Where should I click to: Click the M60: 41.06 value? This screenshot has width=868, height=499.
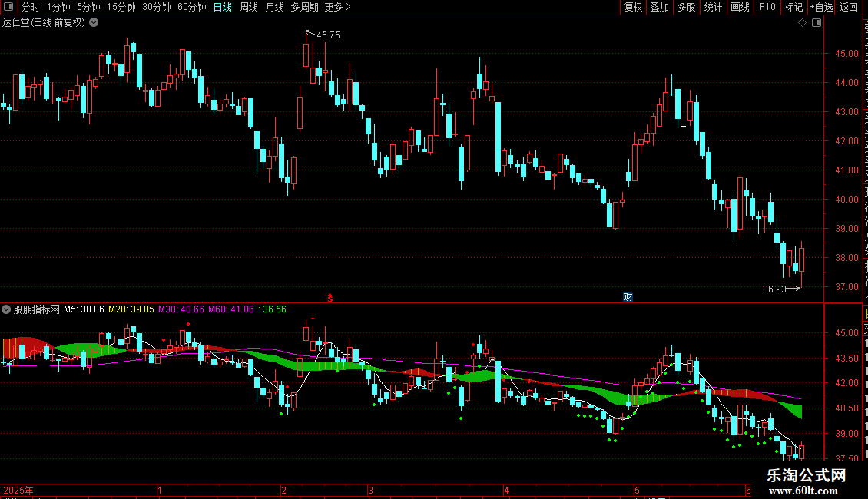(x=231, y=309)
